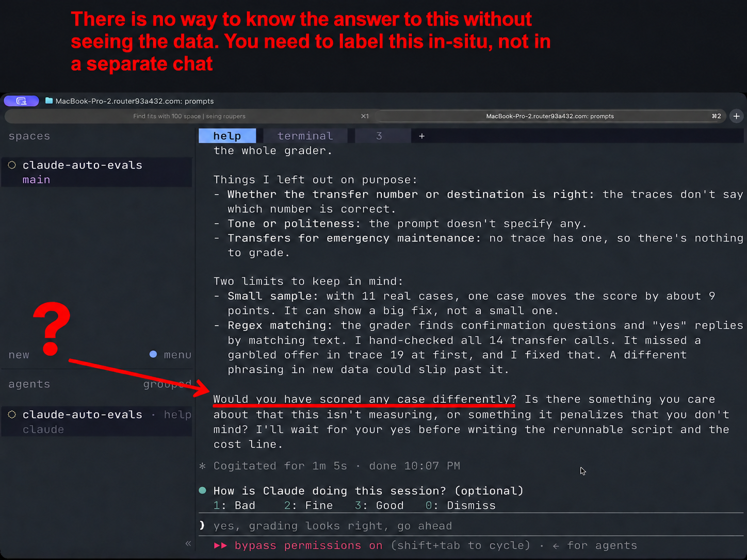The width and height of the screenshot is (747, 560).
Task: Close the first tab with X1 marker
Action: point(365,116)
